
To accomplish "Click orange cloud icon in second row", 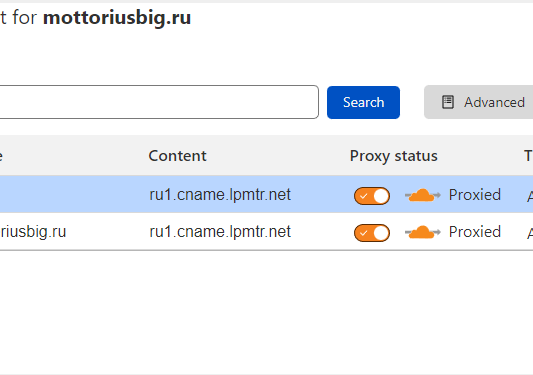I will pyautogui.click(x=422, y=232).
